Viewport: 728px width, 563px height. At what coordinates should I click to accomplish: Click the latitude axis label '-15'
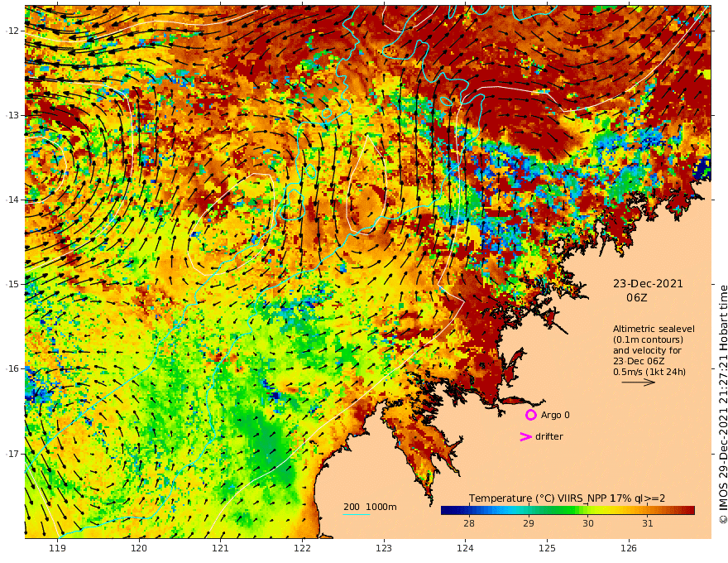point(12,284)
